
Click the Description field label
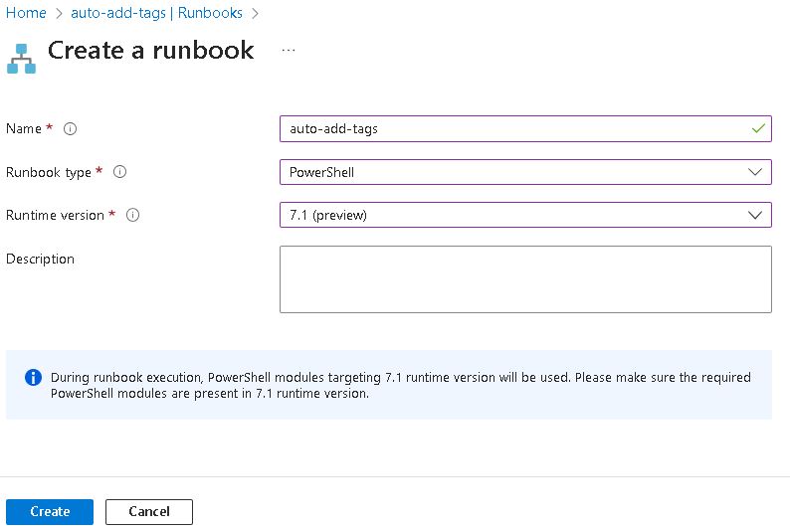pos(41,259)
